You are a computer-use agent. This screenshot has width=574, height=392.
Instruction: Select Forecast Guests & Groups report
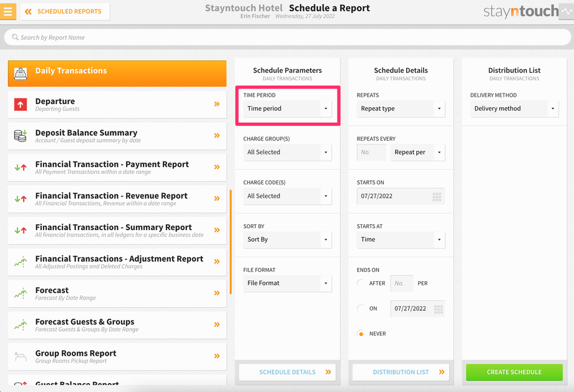[117, 325]
